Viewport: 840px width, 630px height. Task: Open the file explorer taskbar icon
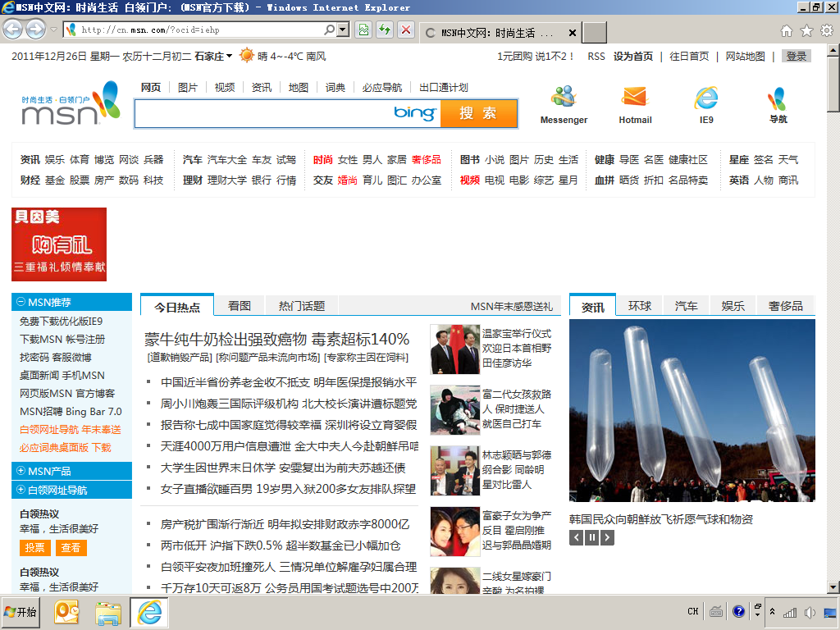[x=108, y=612]
